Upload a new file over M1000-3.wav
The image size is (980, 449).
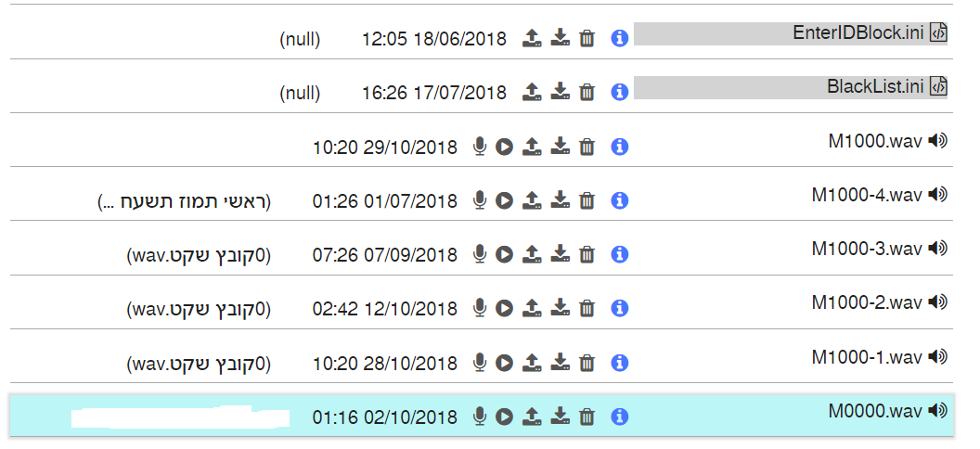pos(532,254)
